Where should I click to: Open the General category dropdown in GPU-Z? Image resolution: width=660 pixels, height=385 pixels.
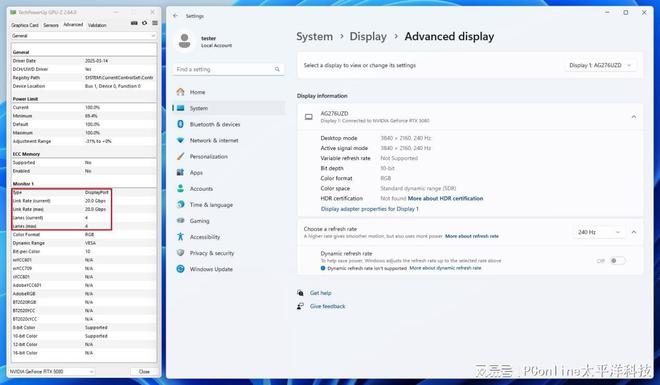(83, 36)
